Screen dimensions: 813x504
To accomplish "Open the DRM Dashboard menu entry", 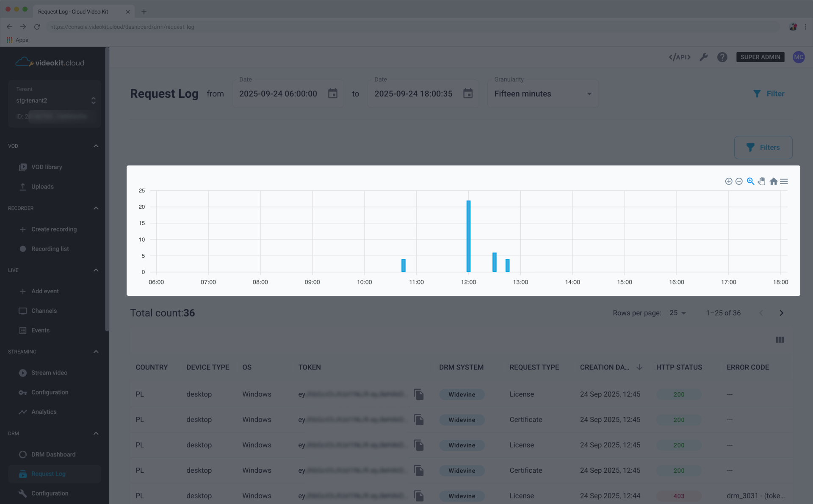I will [x=53, y=454].
